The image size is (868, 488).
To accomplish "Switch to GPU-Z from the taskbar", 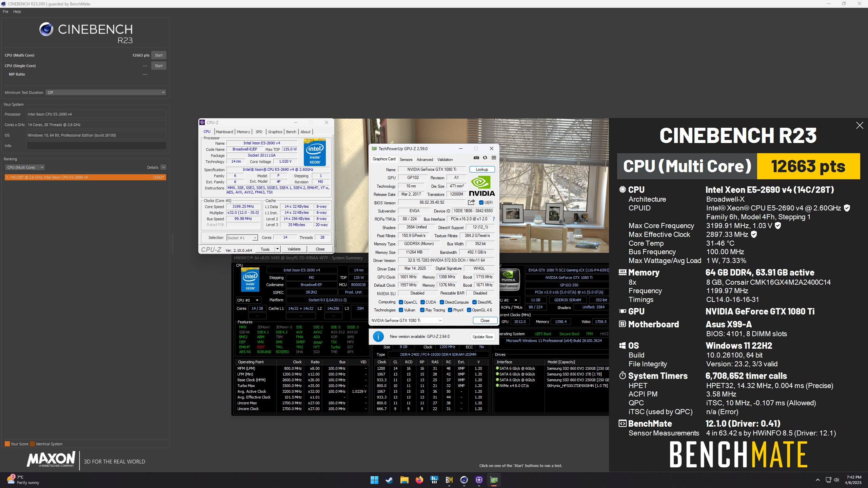I will [x=494, y=480].
